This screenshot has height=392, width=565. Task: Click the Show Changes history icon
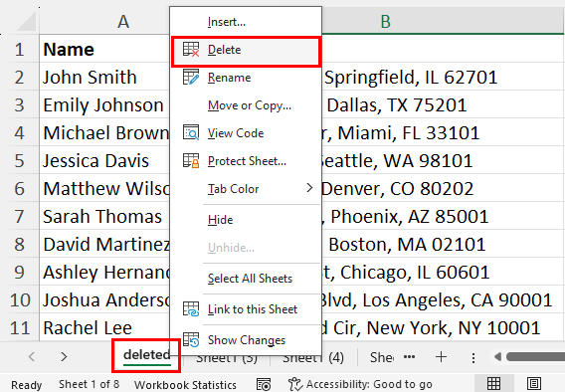click(191, 339)
